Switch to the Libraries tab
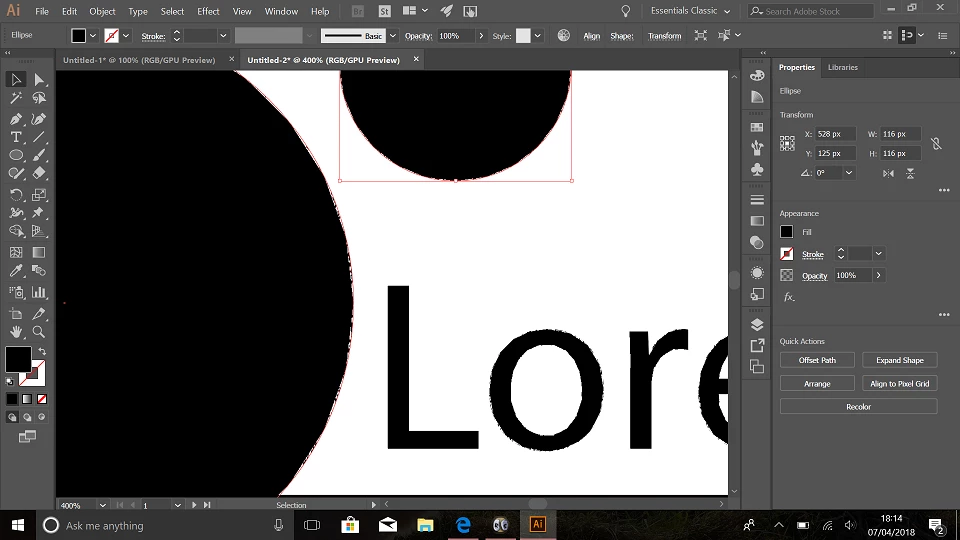This screenshot has height=540, width=960. [842, 67]
